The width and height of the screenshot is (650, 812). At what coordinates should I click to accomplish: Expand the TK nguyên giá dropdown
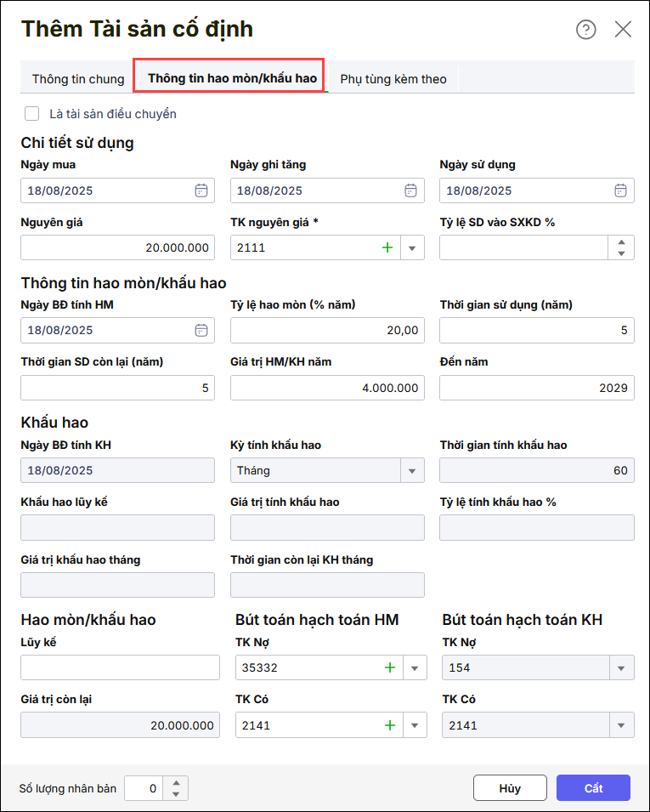(x=412, y=247)
